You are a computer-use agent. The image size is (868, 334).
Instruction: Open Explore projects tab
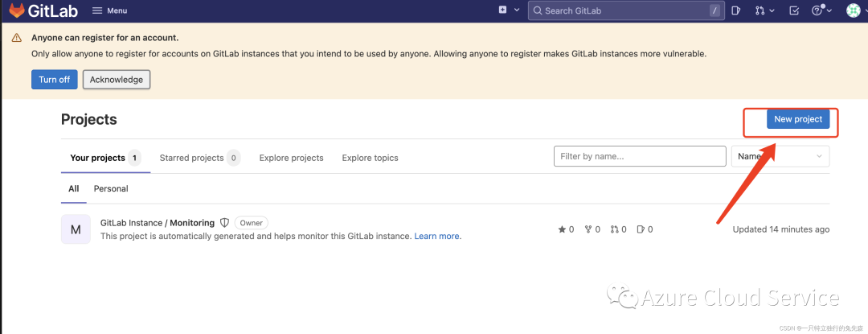pyautogui.click(x=291, y=158)
